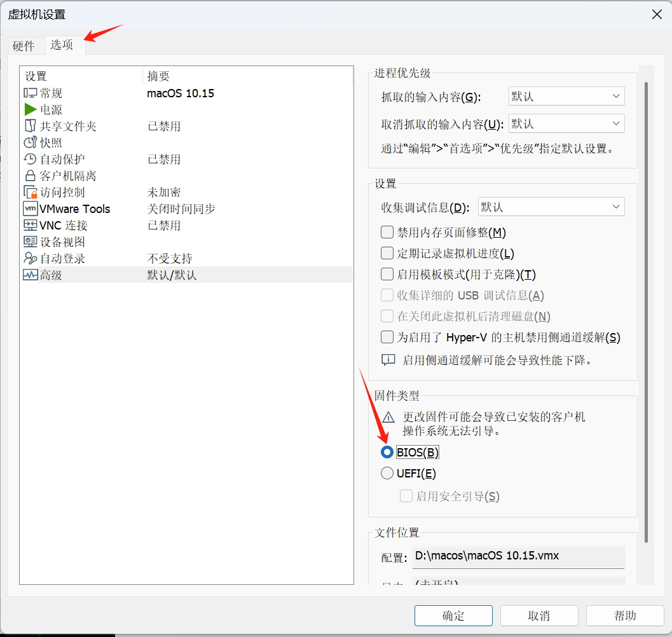The image size is (672, 637).
Task: Click the 快照 snapshot icon
Action: point(30,142)
